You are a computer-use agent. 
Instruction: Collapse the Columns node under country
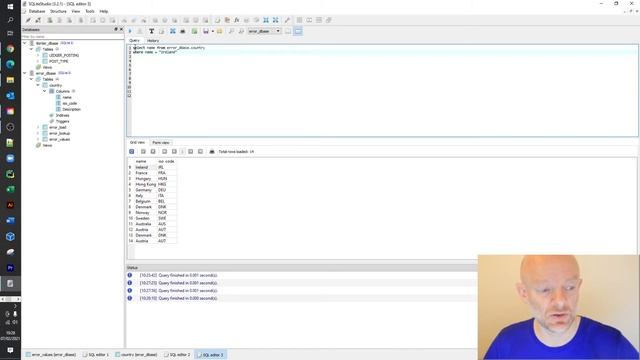pyautogui.click(x=45, y=91)
